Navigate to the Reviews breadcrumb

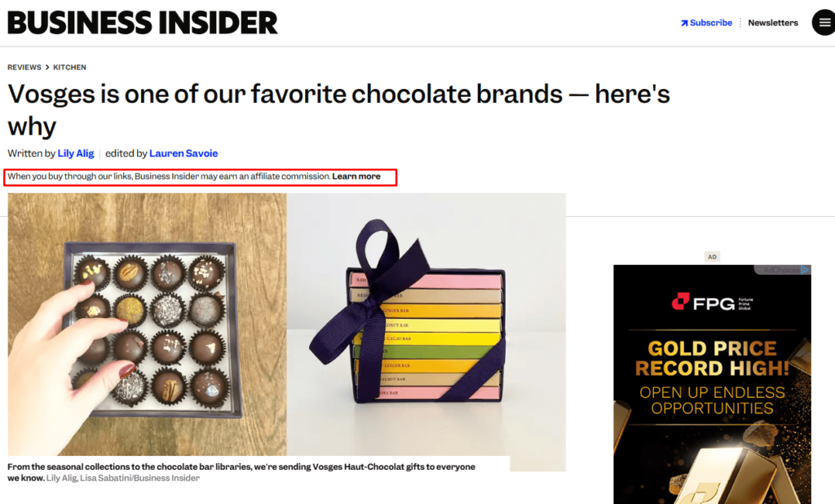point(24,67)
